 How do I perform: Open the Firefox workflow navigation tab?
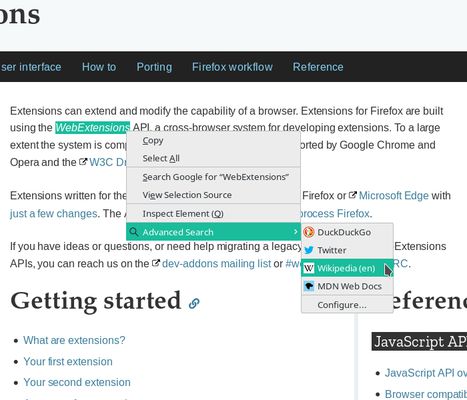232,67
